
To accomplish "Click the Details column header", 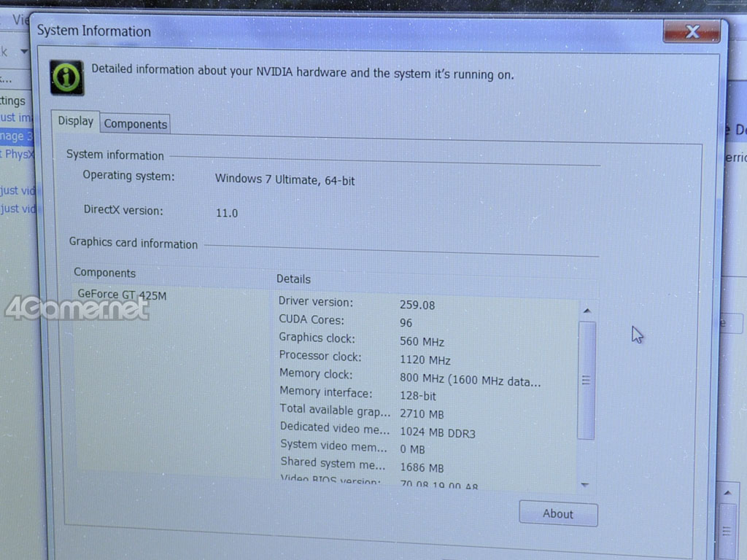I will pyautogui.click(x=293, y=279).
